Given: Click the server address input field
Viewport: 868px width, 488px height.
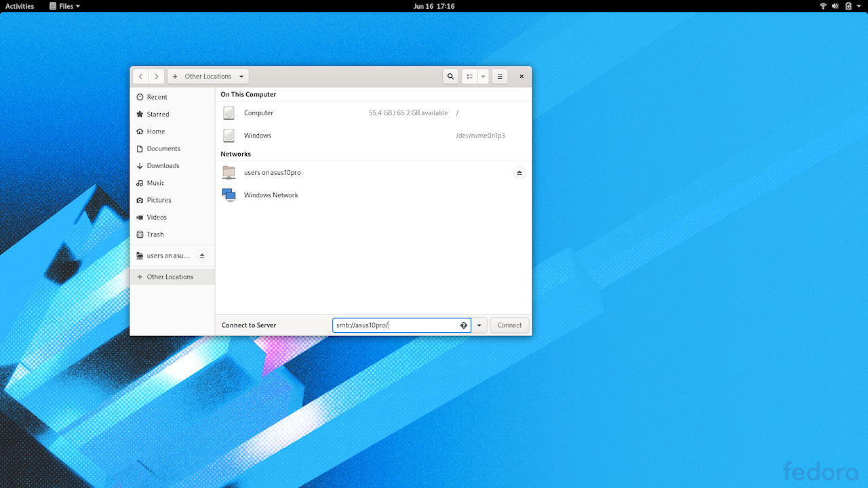Looking at the screenshot, I should (401, 325).
